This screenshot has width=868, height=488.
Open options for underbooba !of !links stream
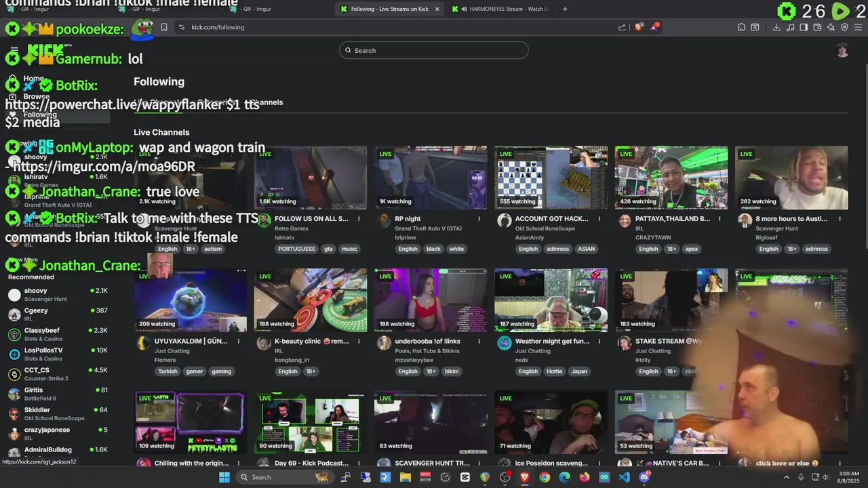(x=479, y=342)
